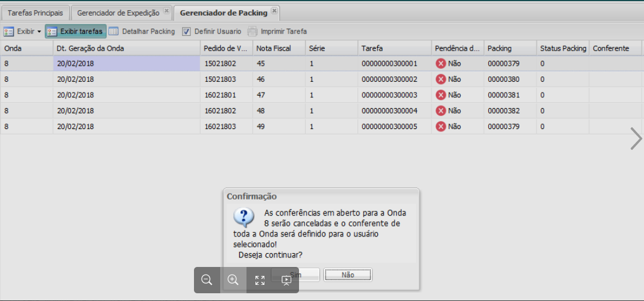The width and height of the screenshot is (644, 301).
Task: Sort by Dt. Geração da Onda header
Action: point(127,48)
